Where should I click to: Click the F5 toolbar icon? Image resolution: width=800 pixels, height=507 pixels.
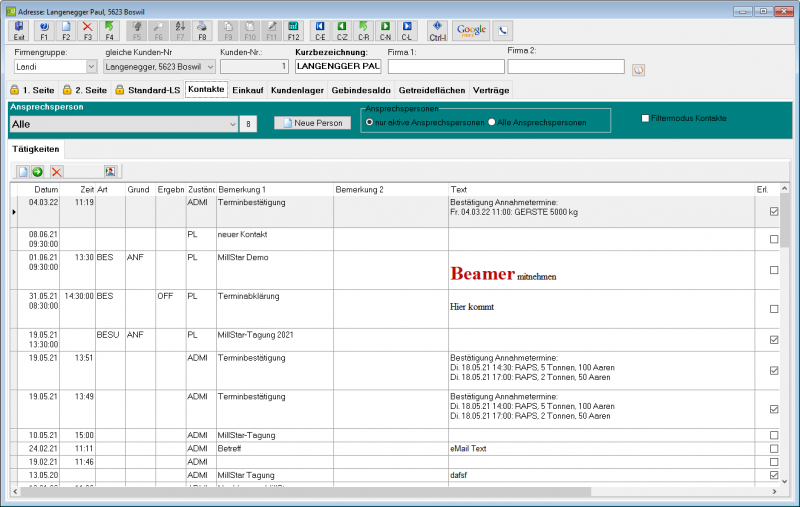137,31
